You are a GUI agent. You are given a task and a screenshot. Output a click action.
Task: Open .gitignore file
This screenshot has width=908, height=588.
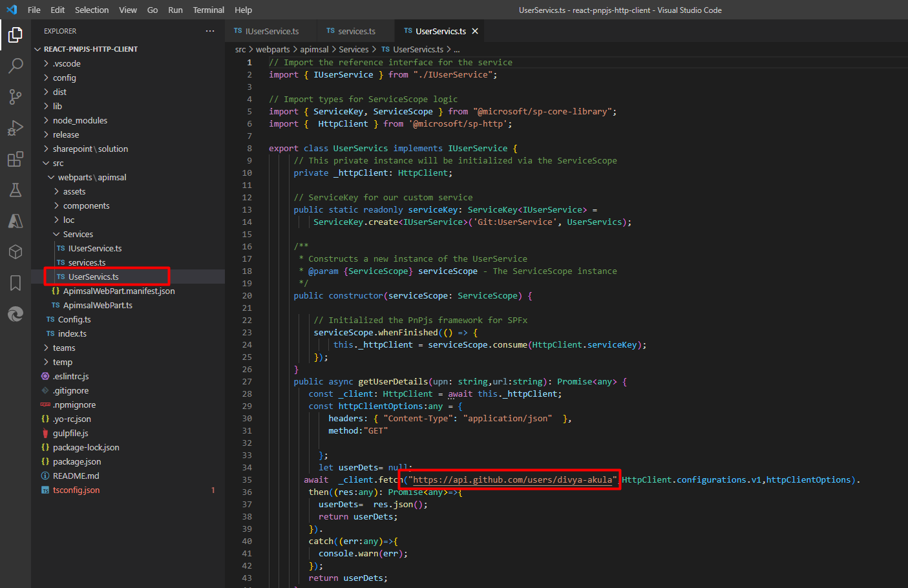pyautogui.click(x=128, y=390)
